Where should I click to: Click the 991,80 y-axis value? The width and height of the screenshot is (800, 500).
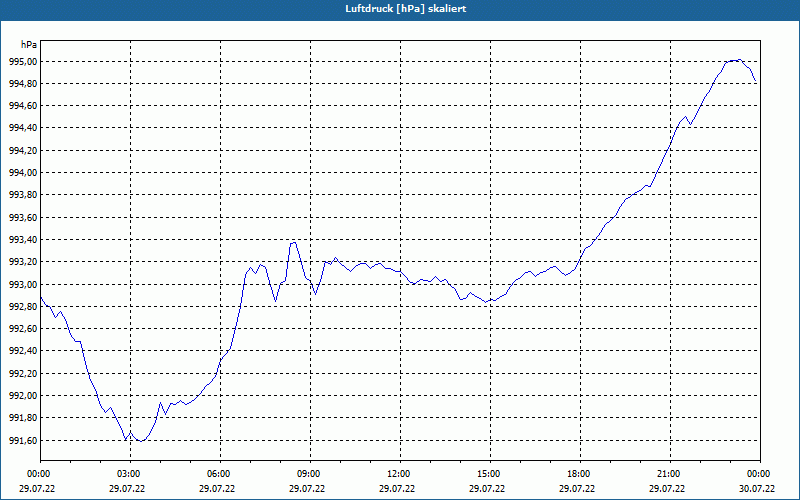[x=23, y=418]
